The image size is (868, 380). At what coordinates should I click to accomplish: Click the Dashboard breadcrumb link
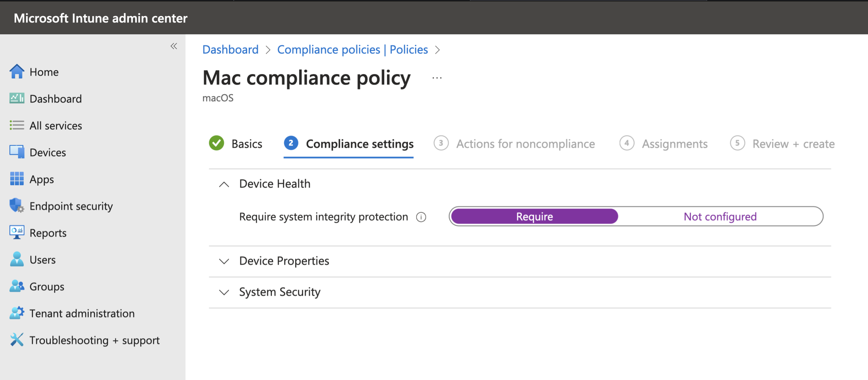[x=230, y=50]
